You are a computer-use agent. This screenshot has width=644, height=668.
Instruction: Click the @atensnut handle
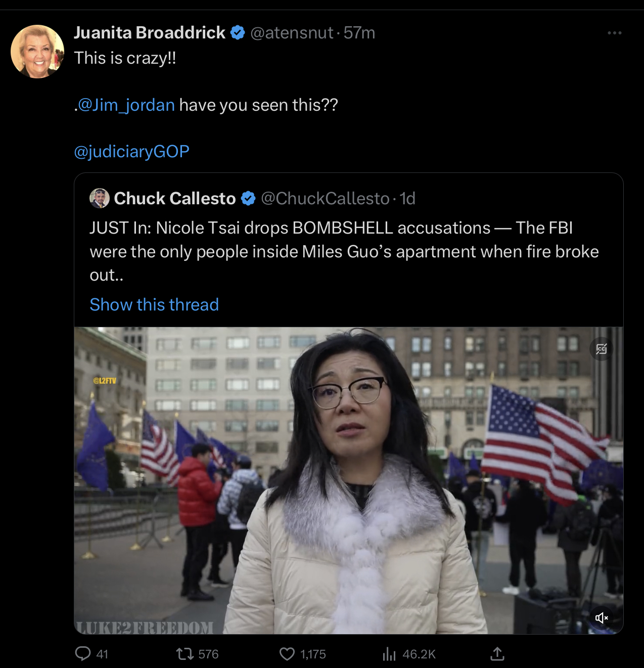[x=292, y=32]
